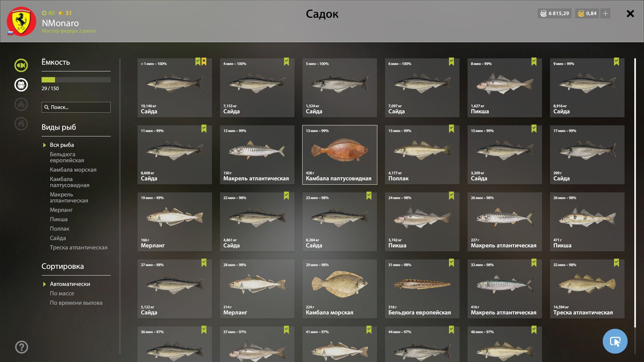Click the blue cursor action button
The height and width of the screenshot is (362, 644).
coord(615,341)
